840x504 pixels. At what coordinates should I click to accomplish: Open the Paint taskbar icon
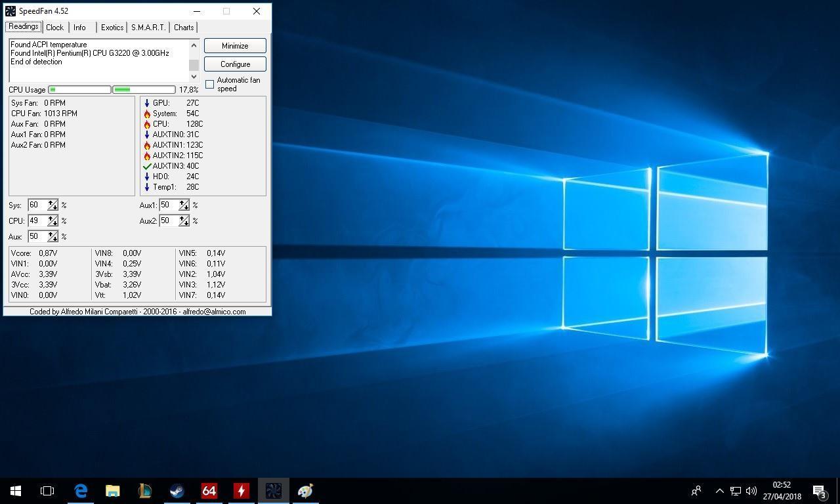[x=305, y=491]
